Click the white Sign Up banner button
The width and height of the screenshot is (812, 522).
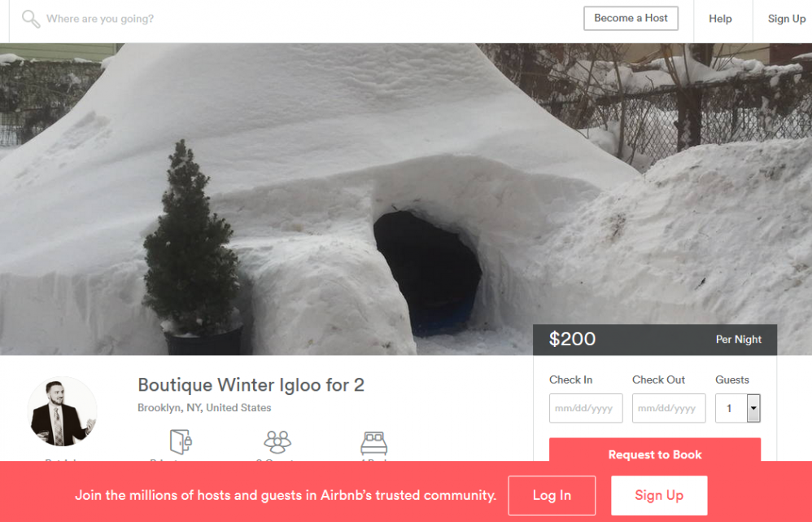659,496
